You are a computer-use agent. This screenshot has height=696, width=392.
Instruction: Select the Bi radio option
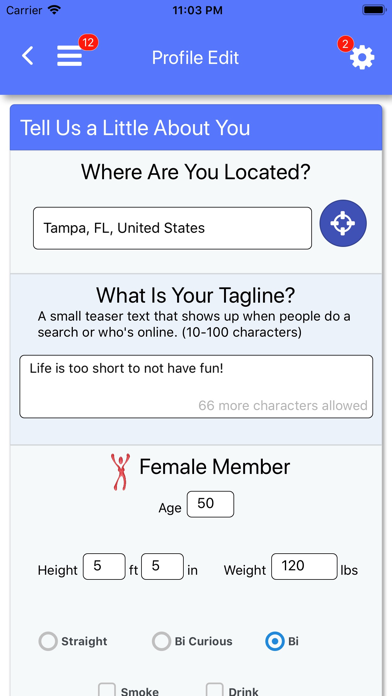(275, 641)
